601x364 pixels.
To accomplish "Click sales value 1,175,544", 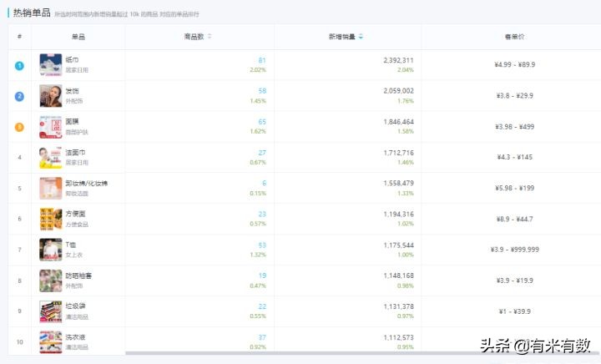I will (x=399, y=245).
